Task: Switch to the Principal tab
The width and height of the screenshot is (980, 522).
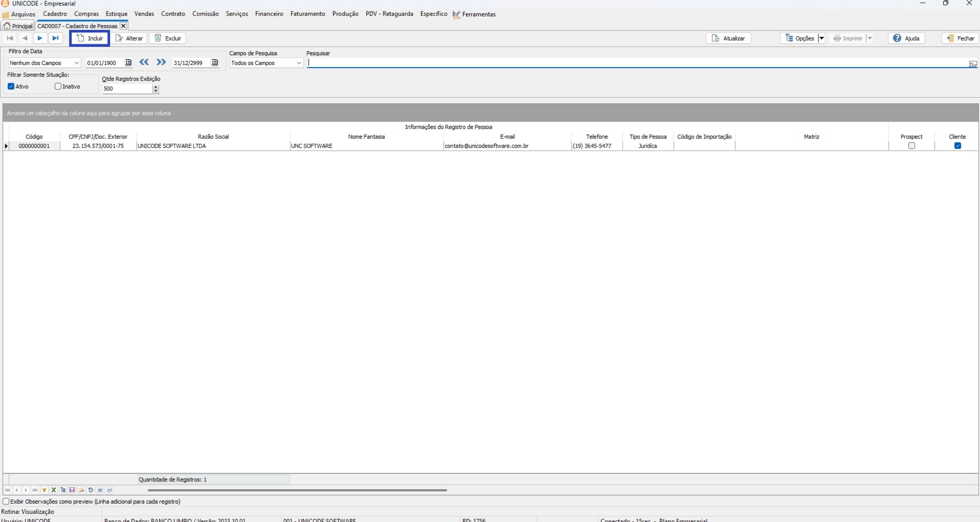Action: click(18, 26)
